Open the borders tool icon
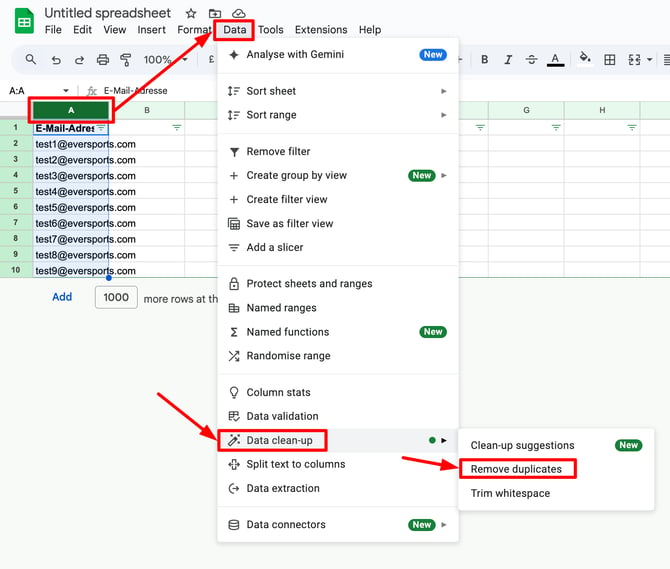Viewport: 670px width, 569px height. click(610, 60)
